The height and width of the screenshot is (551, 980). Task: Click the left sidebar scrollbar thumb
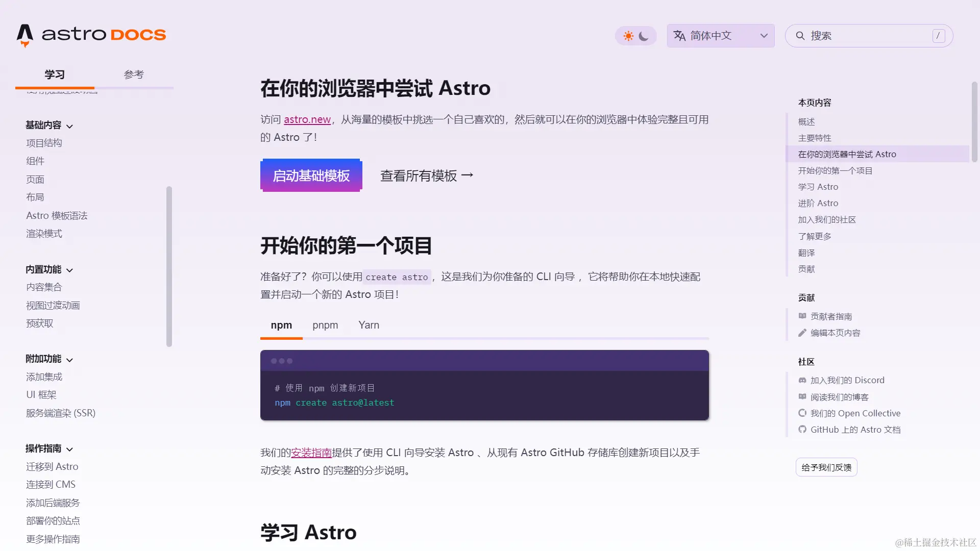169,267
